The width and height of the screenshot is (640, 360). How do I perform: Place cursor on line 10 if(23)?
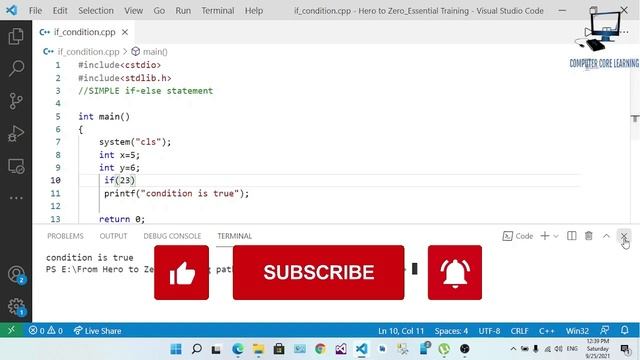click(119, 180)
